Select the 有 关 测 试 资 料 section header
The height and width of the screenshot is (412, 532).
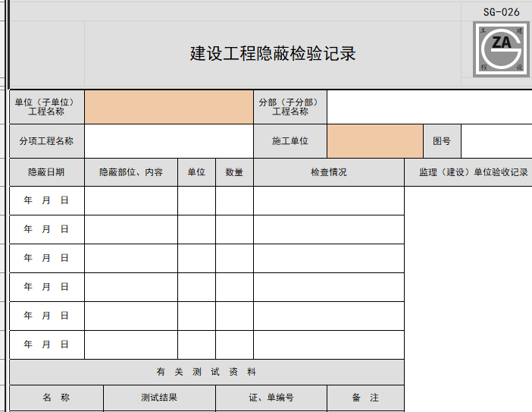207,373
